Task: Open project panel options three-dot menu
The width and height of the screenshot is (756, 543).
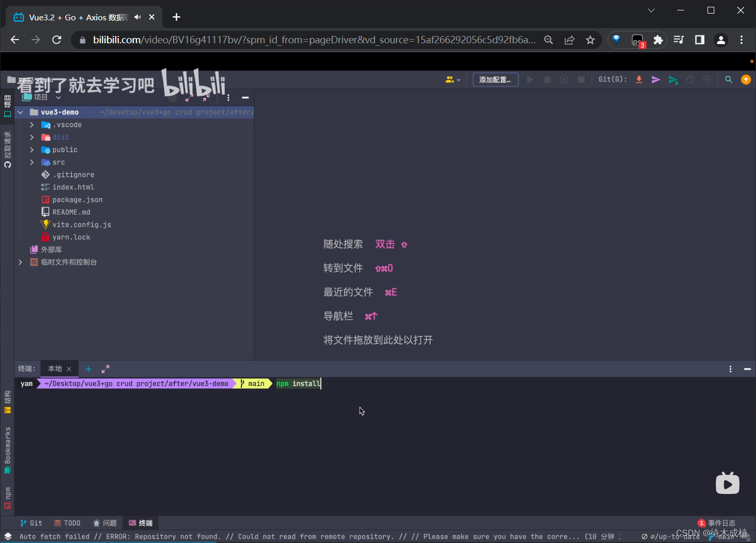Action: 228,97
